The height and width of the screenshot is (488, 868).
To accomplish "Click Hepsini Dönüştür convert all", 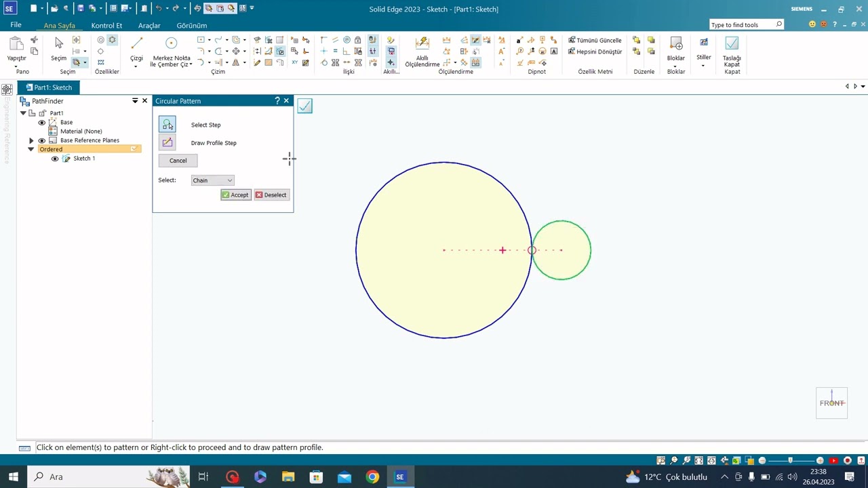I will (x=595, y=52).
